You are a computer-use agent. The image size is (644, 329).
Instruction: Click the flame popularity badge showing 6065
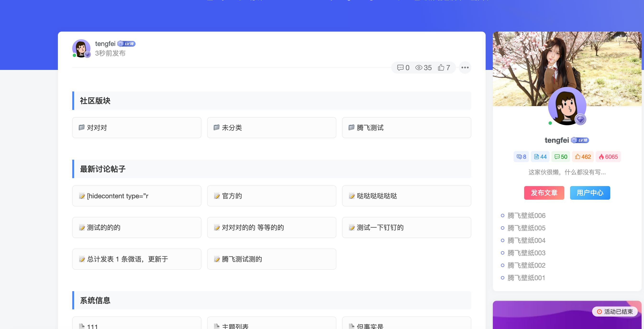click(x=608, y=157)
